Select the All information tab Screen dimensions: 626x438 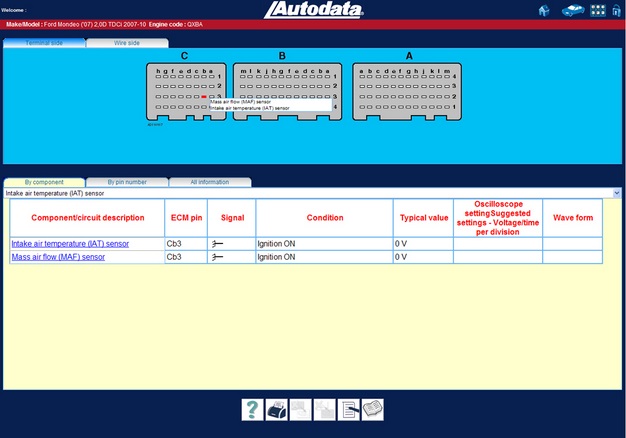pos(210,182)
